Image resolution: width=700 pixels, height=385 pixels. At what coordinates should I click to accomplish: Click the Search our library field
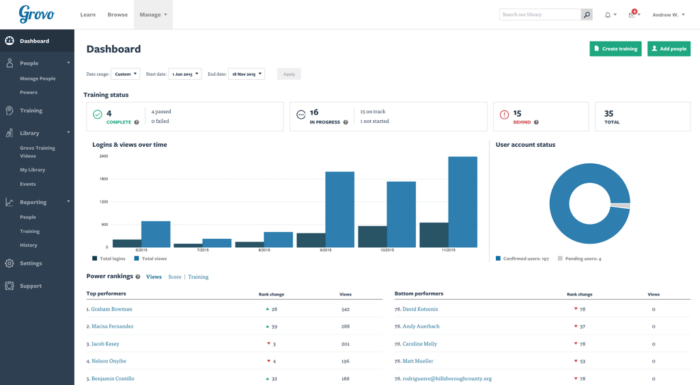(x=540, y=15)
